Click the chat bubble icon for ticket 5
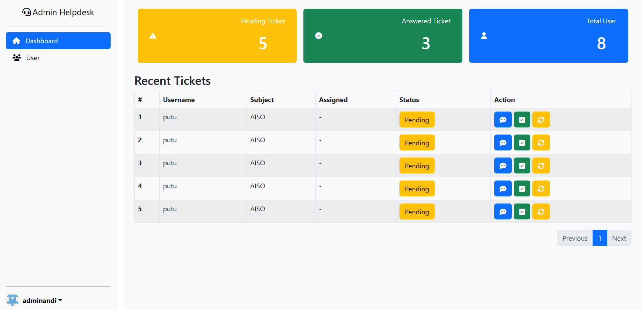This screenshot has width=644, height=310. pos(503,212)
